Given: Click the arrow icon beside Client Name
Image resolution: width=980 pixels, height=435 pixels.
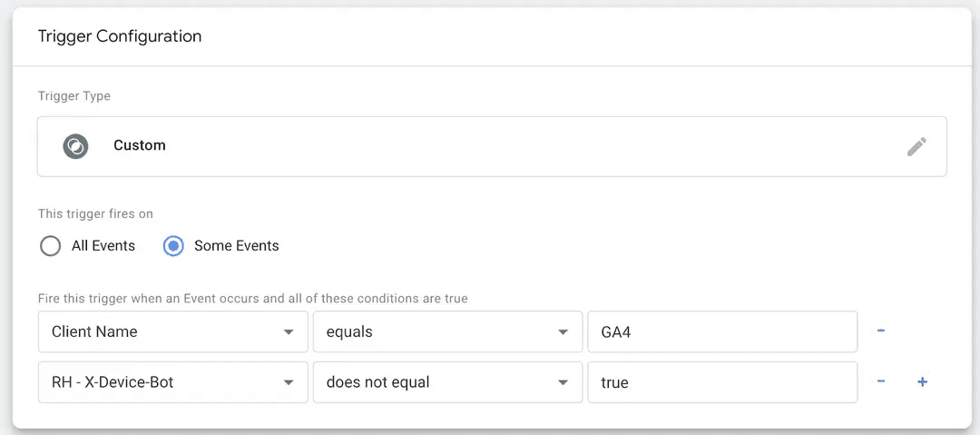Looking at the screenshot, I should click(289, 331).
